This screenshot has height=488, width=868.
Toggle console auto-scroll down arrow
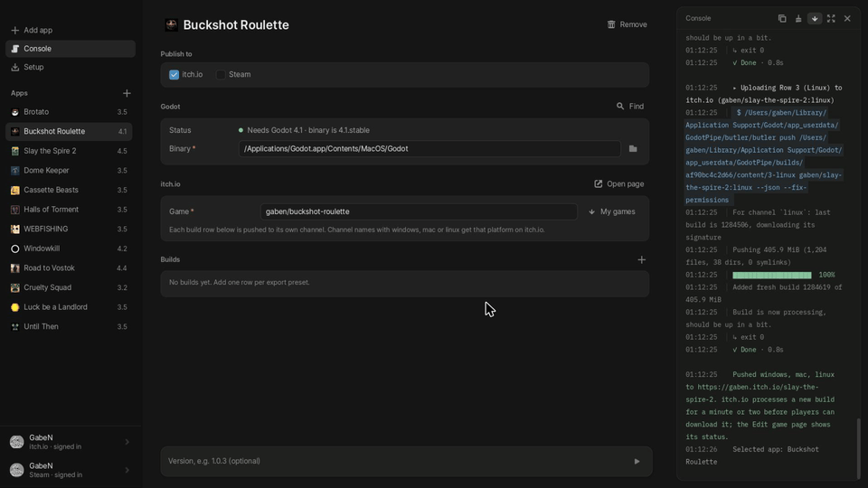(815, 18)
